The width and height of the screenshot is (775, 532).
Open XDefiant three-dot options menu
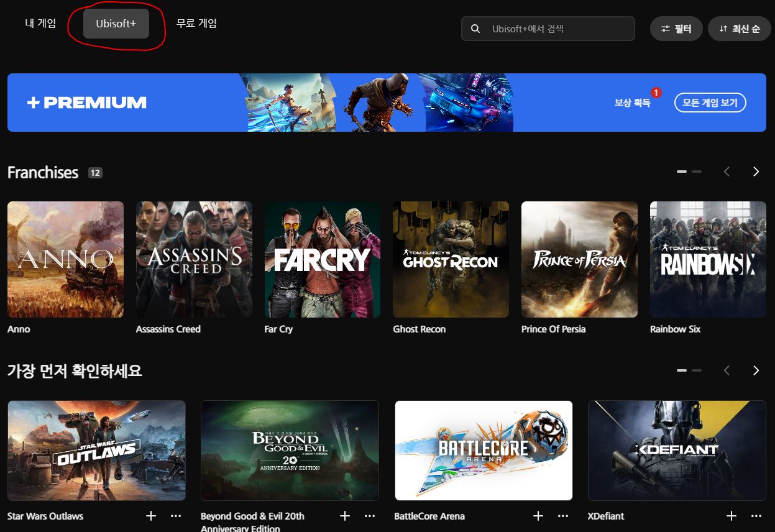[756, 516]
